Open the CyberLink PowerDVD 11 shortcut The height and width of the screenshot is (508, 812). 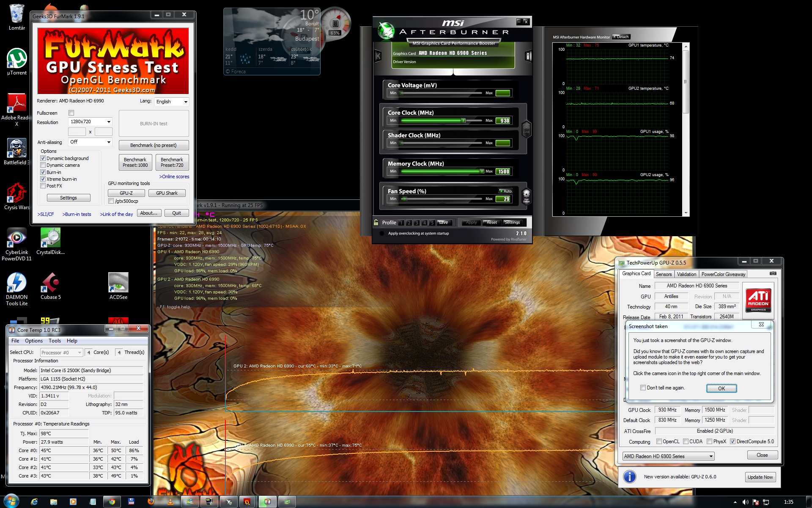click(16, 244)
